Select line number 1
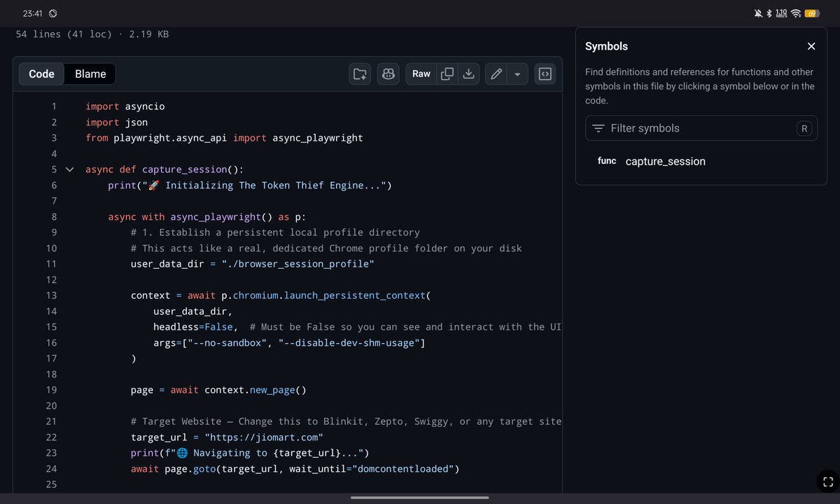Screen dimensions: 840x504 coord(53,106)
